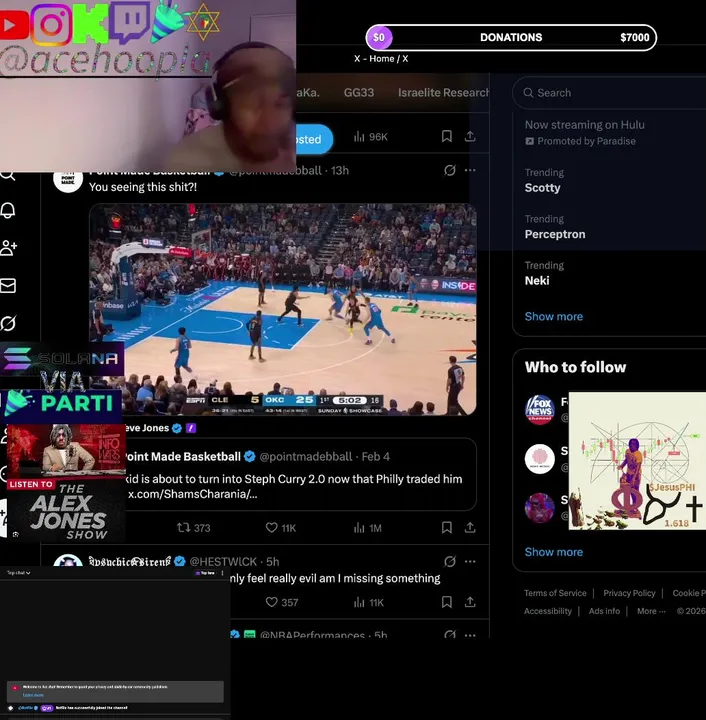Open the follow people icon in sidebar
The height and width of the screenshot is (720, 706).
coord(8,248)
